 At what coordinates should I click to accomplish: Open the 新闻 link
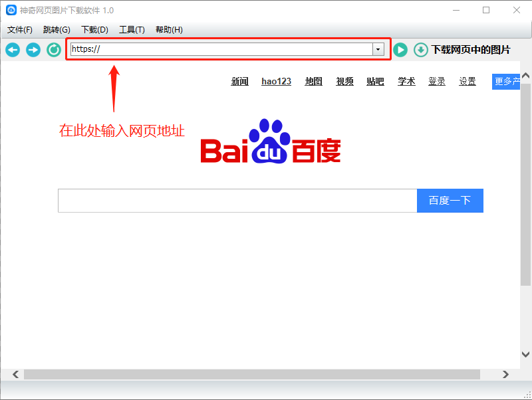point(239,81)
